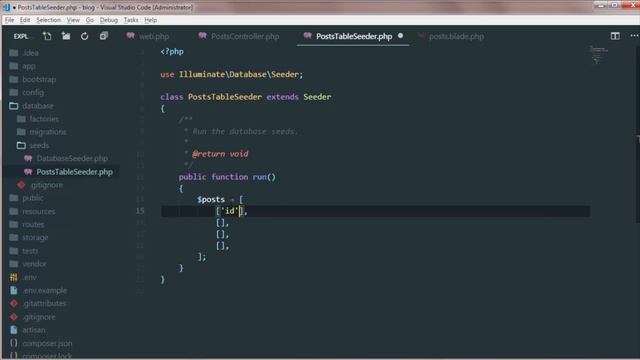Screen dimensions: 640x360
Task: Open the View menu
Action: 73,20
